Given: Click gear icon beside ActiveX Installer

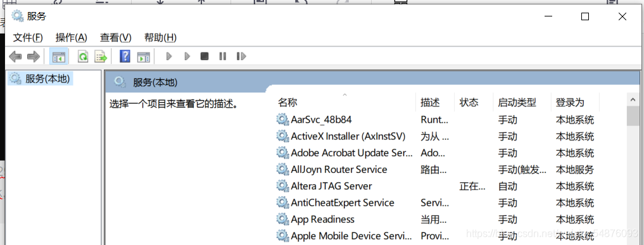Looking at the screenshot, I should click(282, 136).
